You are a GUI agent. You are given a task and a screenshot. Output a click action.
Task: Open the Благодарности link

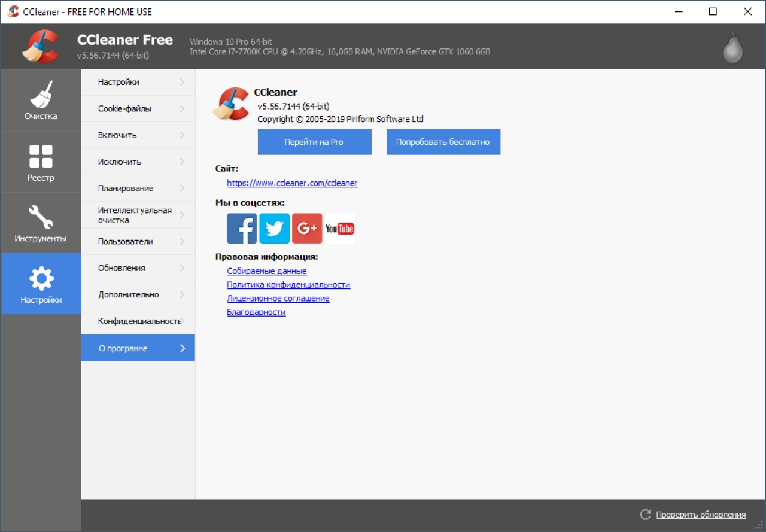256,312
